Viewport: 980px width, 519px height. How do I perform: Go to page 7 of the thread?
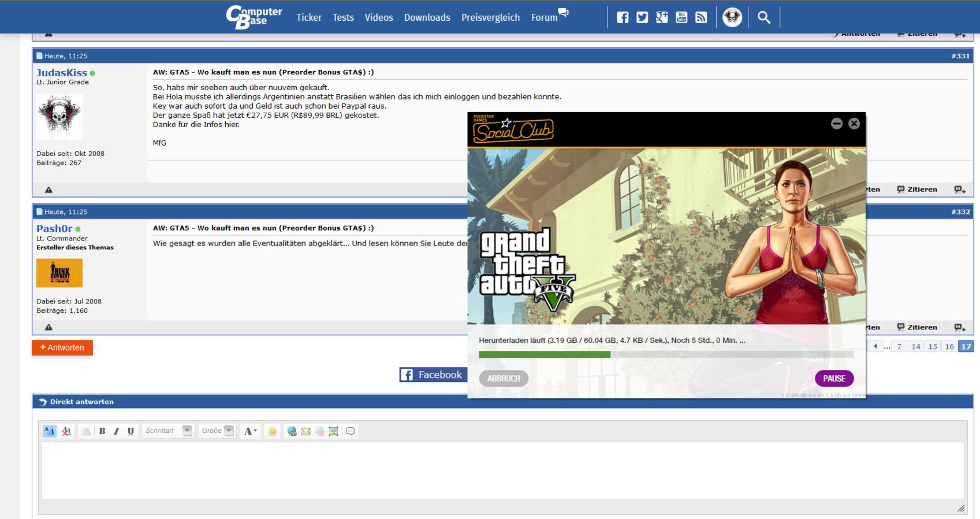tap(899, 347)
